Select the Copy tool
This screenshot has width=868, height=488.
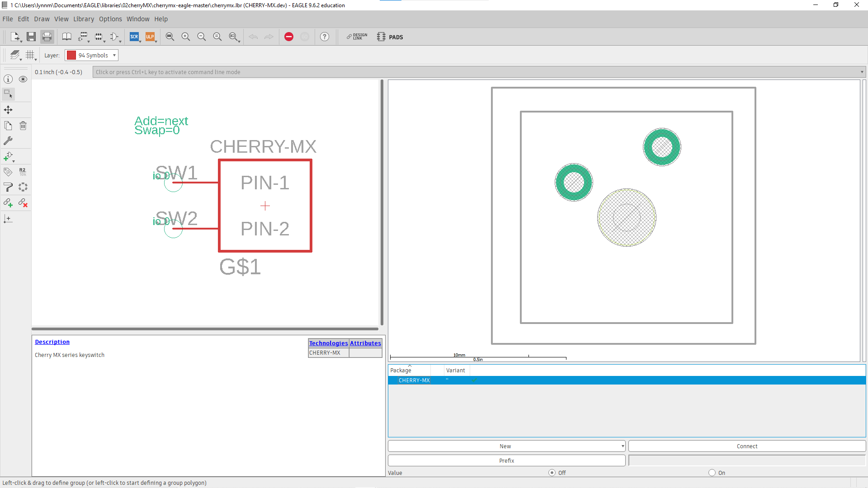click(8, 126)
